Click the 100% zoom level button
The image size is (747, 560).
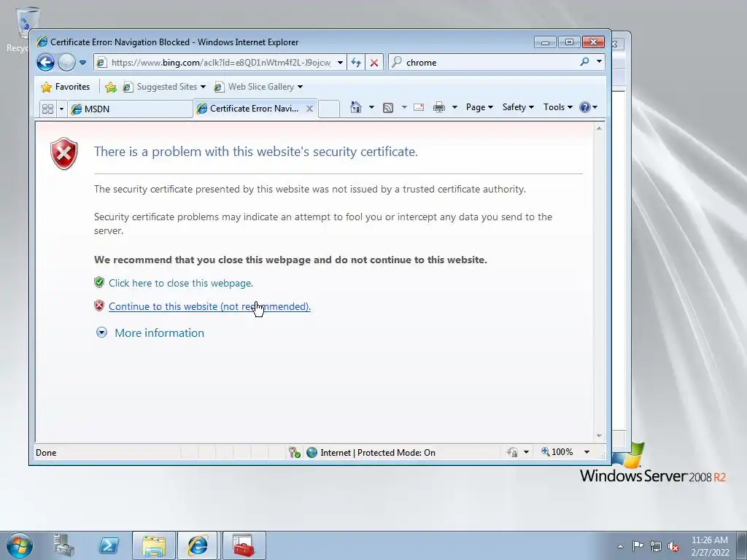557,452
